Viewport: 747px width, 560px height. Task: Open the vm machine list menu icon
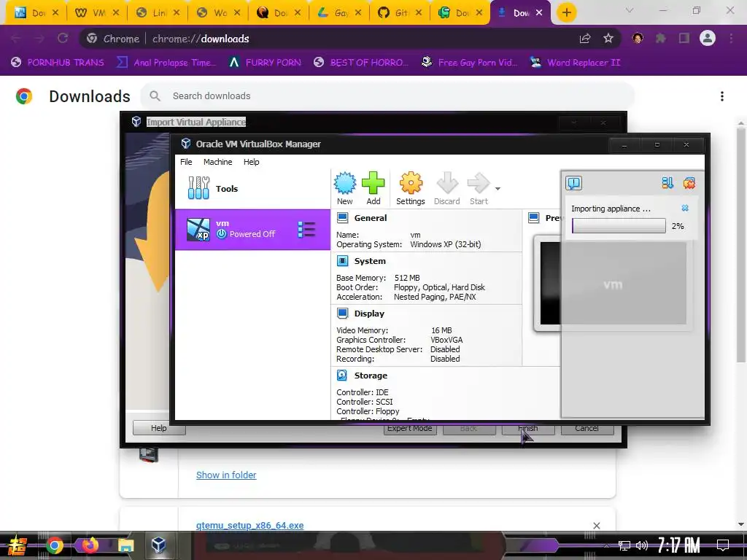pos(306,230)
